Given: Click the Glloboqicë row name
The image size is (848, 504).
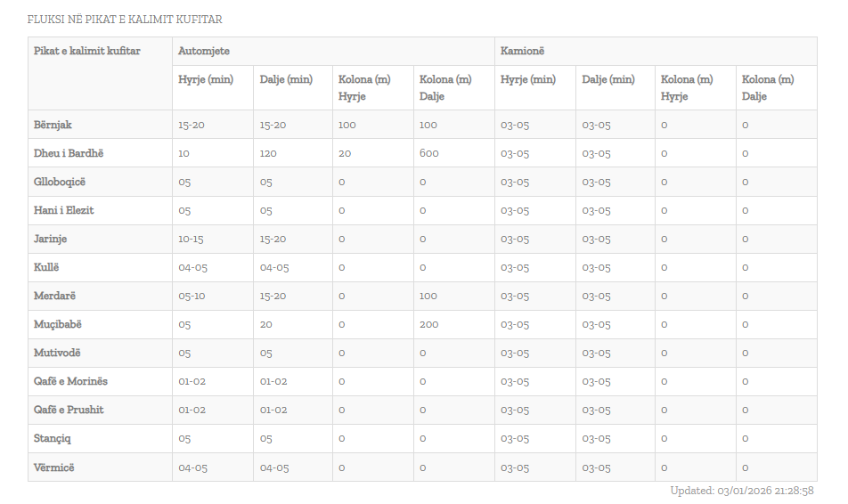Looking at the screenshot, I should click(60, 182).
